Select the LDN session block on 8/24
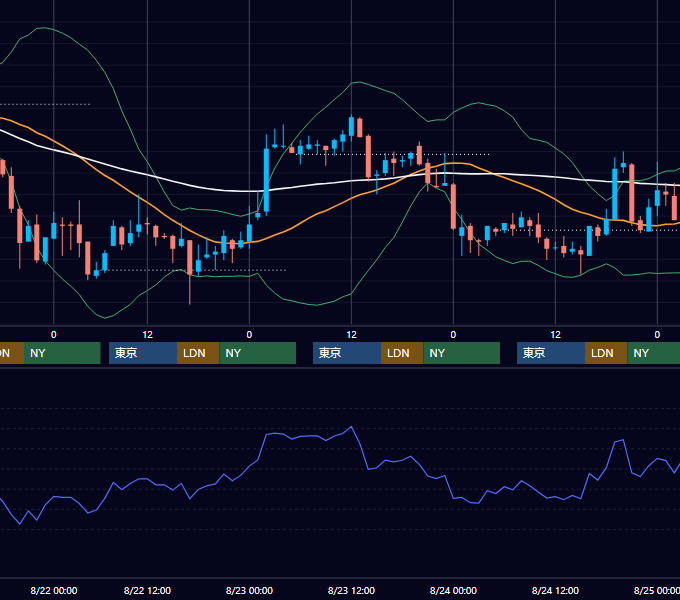This screenshot has width=680, height=600. tap(606, 353)
